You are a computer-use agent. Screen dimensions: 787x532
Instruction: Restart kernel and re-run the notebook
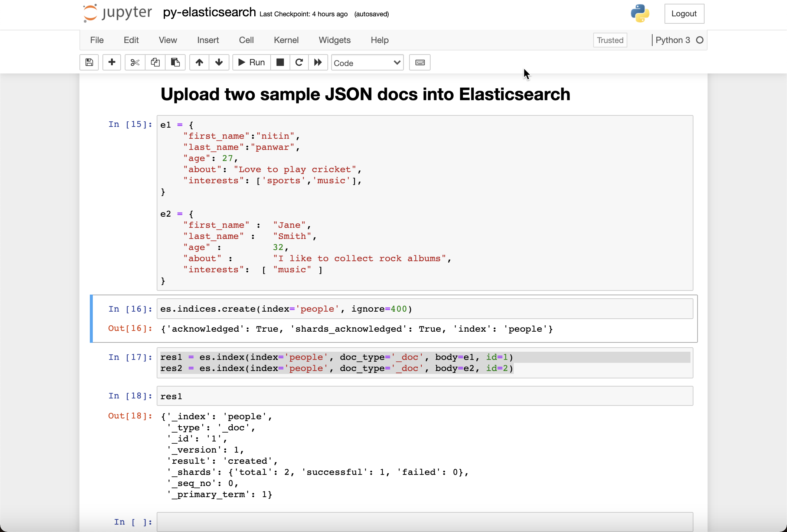(318, 62)
